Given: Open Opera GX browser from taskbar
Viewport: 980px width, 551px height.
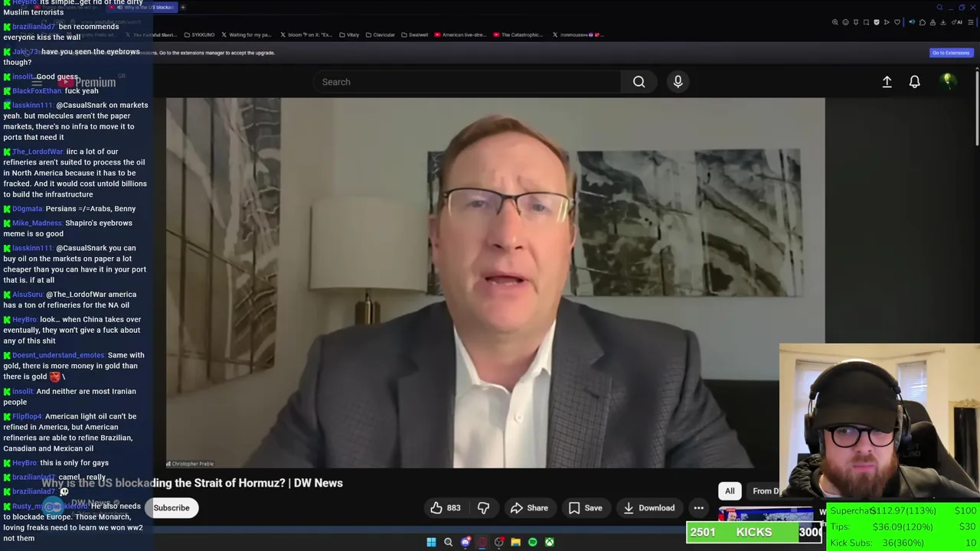Looking at the screenshot, I should click(482, 542).
